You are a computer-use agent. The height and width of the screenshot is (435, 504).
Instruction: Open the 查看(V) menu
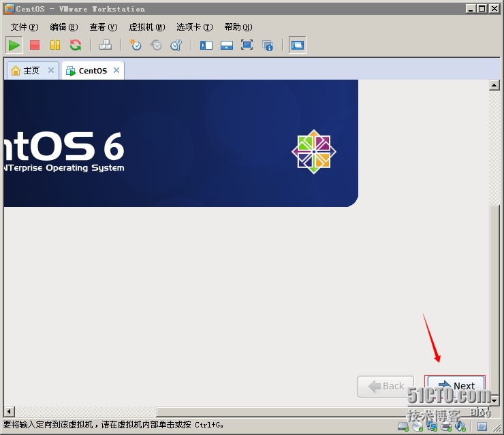point(104,27)
